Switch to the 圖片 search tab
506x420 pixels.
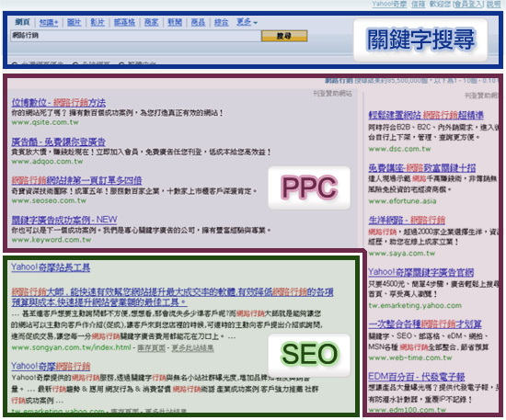tap(74, 22)
